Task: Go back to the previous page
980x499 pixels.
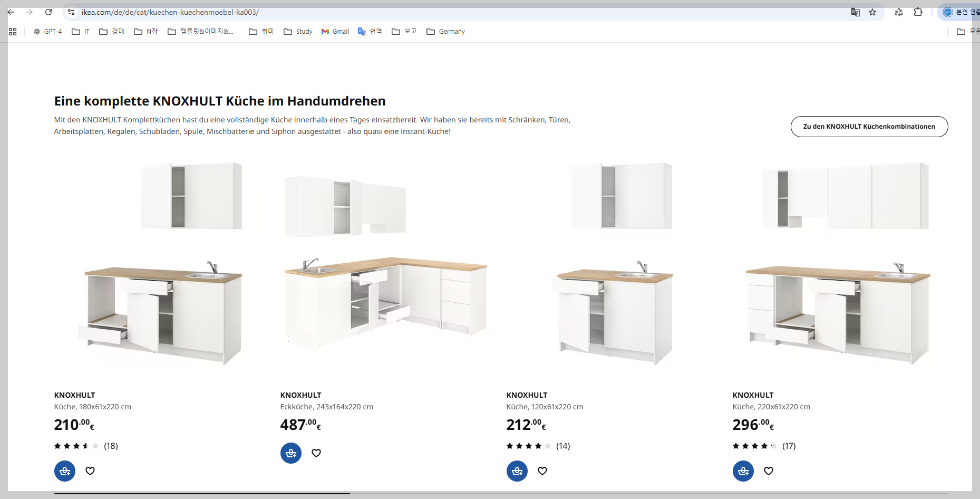Action: tap(11, 12)
